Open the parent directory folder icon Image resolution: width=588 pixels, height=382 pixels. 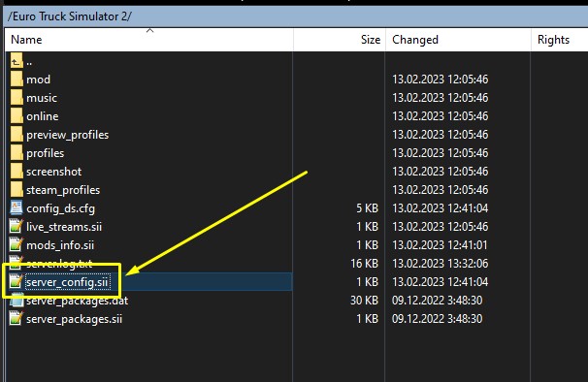(x=16, y=61)
